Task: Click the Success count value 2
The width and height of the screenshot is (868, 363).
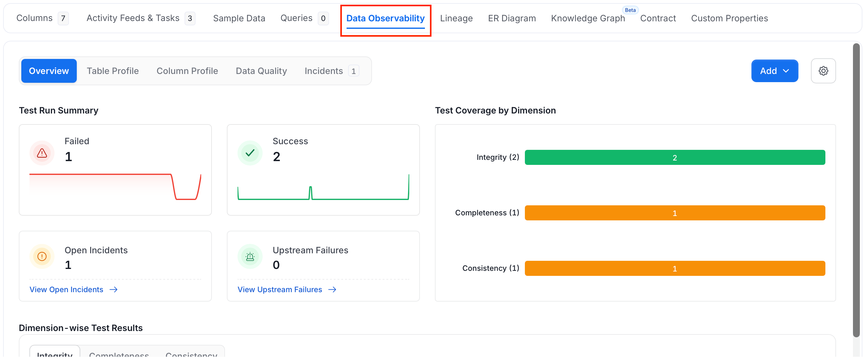Action: click(x=276, y=157)
